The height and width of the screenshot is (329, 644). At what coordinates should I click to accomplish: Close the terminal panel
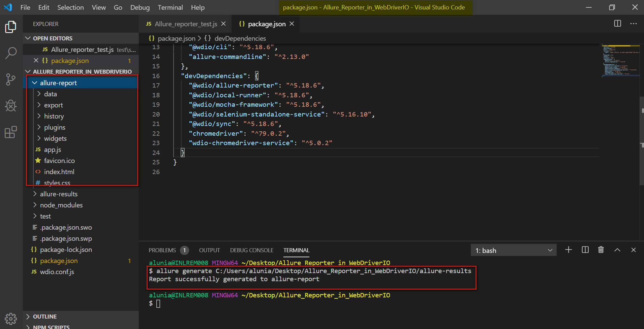(634, 250)
